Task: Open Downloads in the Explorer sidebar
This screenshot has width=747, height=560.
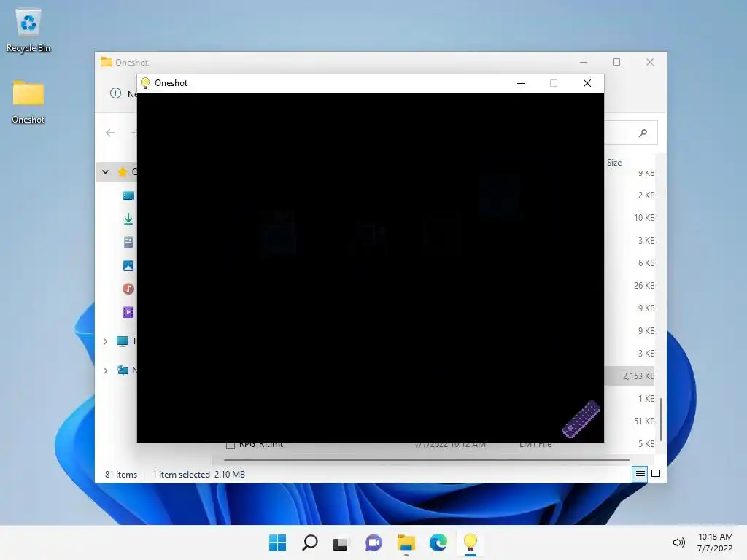Action: pos(128,219)
